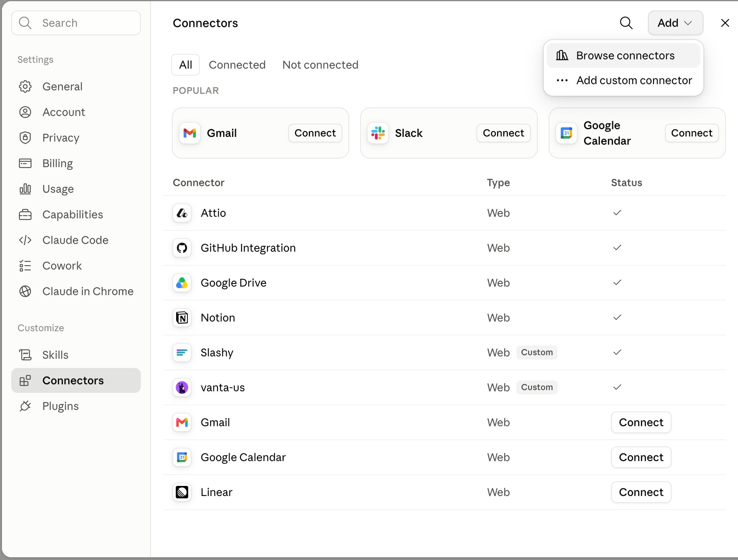Screen dimensions: 738x560
Task: Choose Browse connectors from the menu
Action: (623, 55)
